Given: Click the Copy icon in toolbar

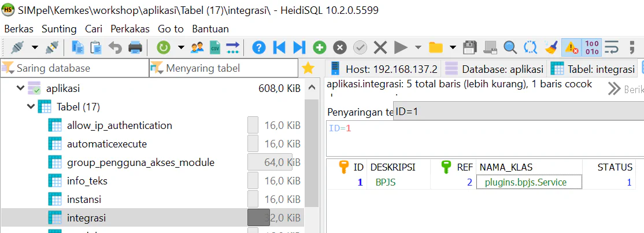Looking at the screenshot, I should coord(78,47).
